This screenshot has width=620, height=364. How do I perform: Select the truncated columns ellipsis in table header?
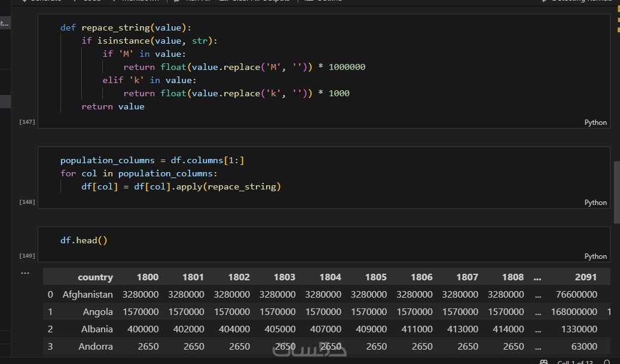point(537,278)
